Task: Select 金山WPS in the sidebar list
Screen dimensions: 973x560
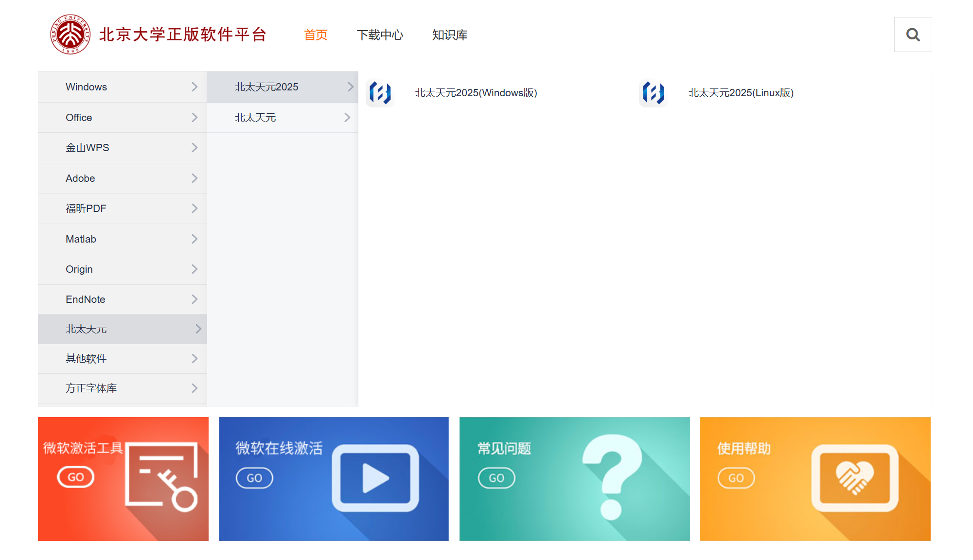Action: point(87,147)
